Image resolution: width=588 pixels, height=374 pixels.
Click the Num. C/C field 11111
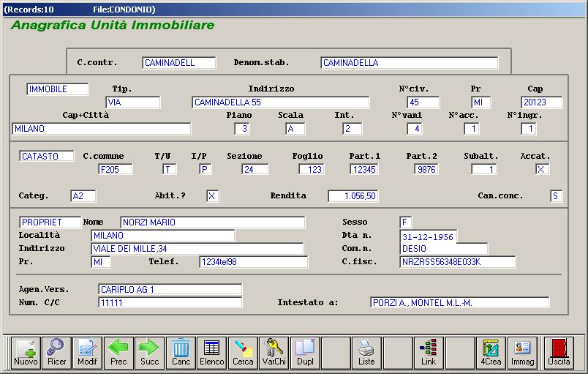point(170,302)
